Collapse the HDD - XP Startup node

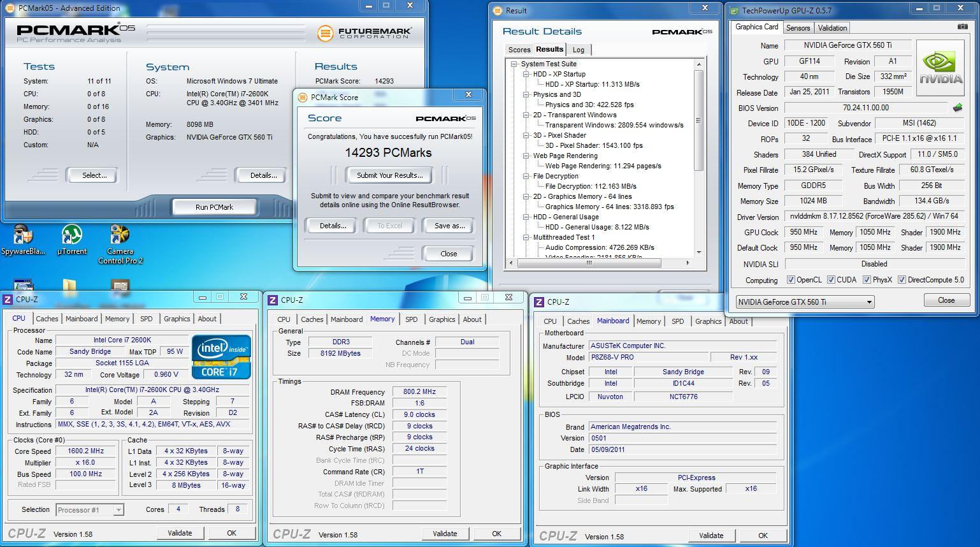pyautogui.click(x=526, y=74)
